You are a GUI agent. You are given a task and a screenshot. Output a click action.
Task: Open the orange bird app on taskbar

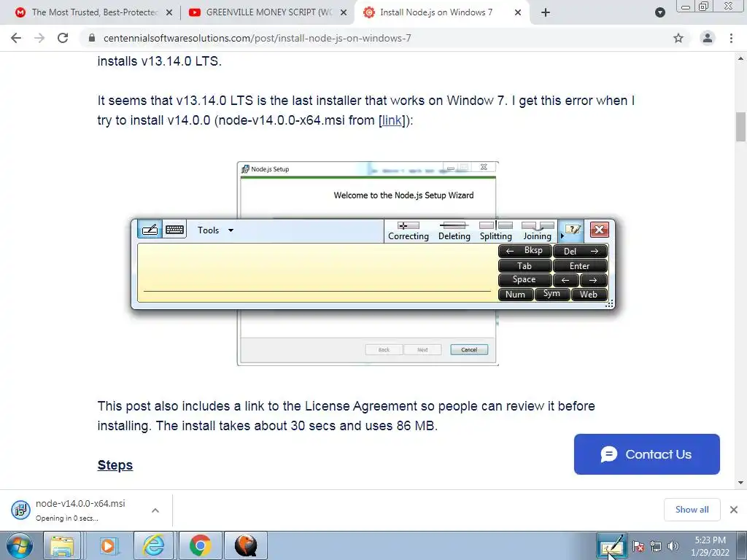click(x=246, y=545)
